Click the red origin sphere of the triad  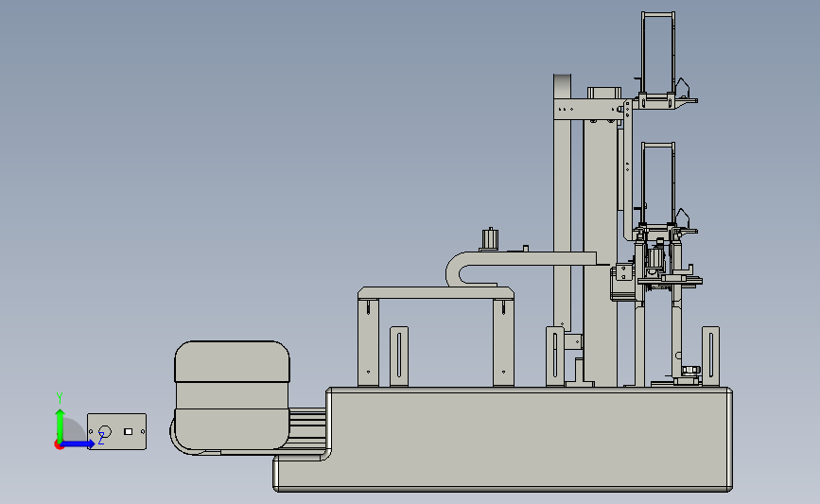(59, 445)
